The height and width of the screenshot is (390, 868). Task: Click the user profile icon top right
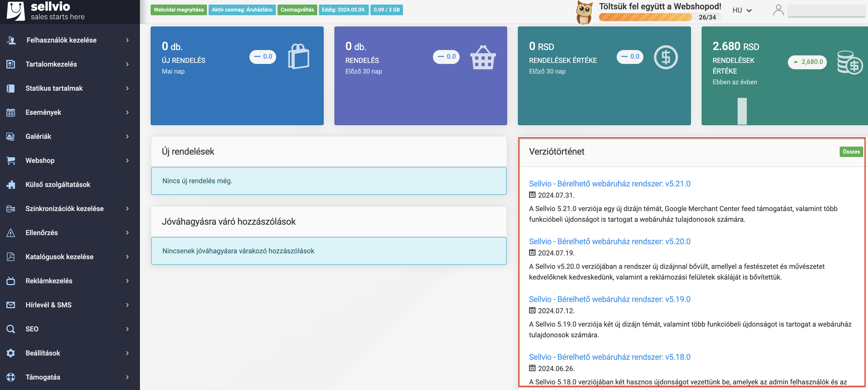778,10
